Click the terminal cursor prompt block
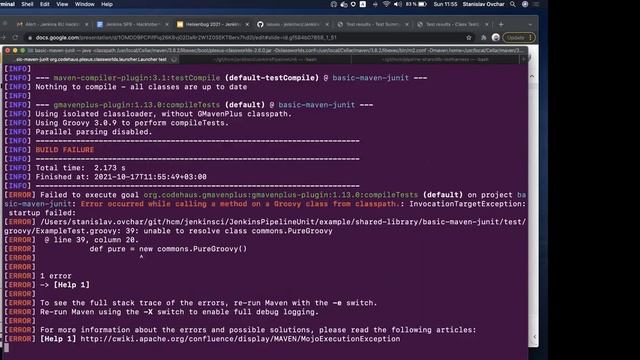Image resolution: width=640 pixels, height=360 pixels. [6, 348]
